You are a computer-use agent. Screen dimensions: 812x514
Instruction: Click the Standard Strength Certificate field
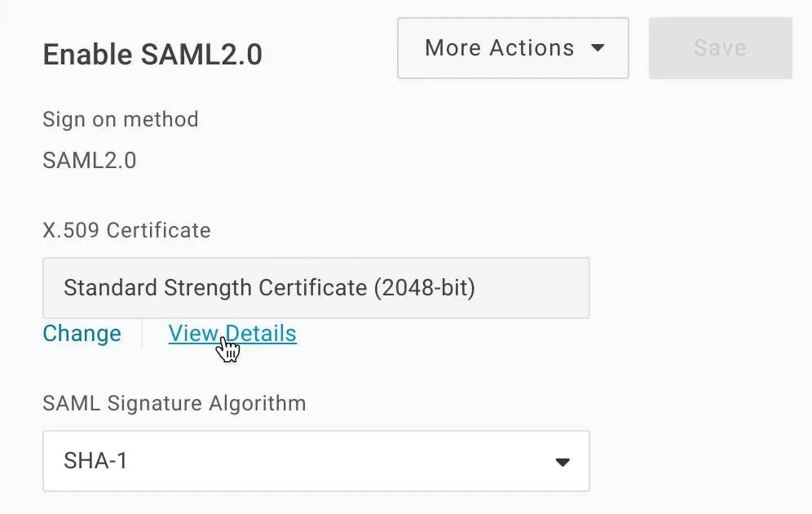316,288
